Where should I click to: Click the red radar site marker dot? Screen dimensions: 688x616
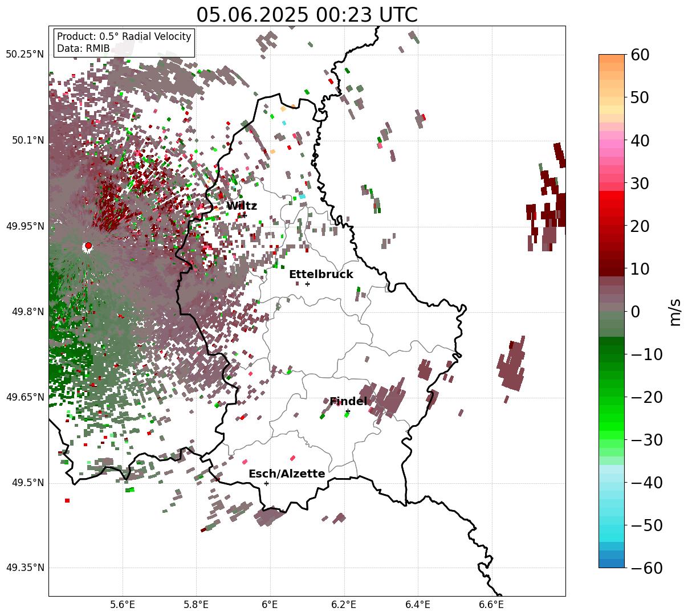[x=88, y=246]
